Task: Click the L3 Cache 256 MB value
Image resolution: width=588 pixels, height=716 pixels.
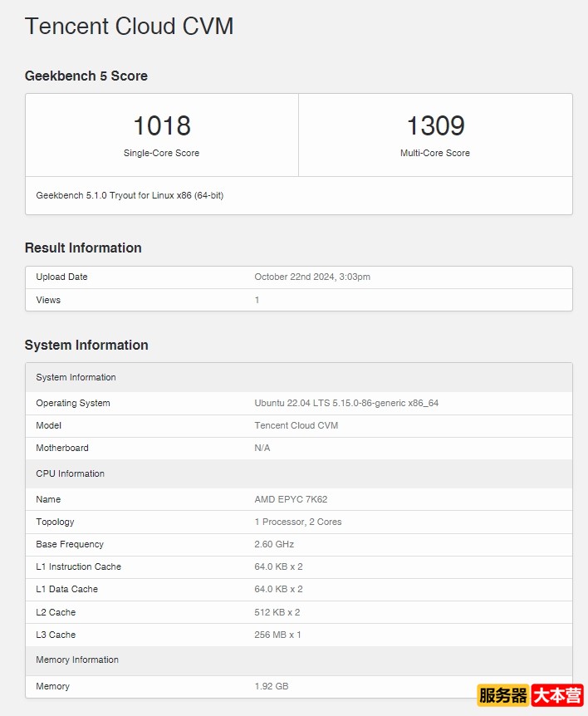Action: pos(277,635)
